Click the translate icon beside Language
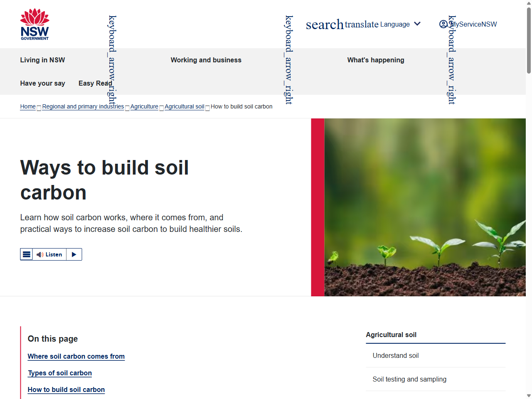This screenshot has width=532, height=399. click(362, 25)
